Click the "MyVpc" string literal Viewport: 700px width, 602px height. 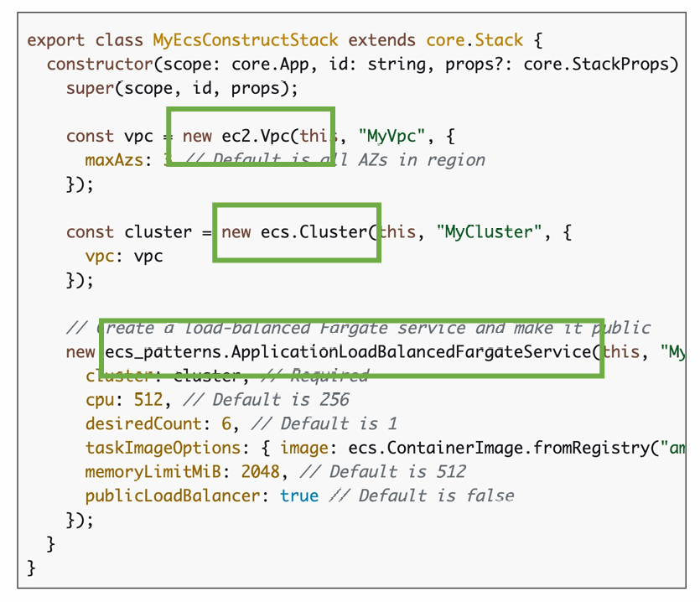[x=391, y=136]
